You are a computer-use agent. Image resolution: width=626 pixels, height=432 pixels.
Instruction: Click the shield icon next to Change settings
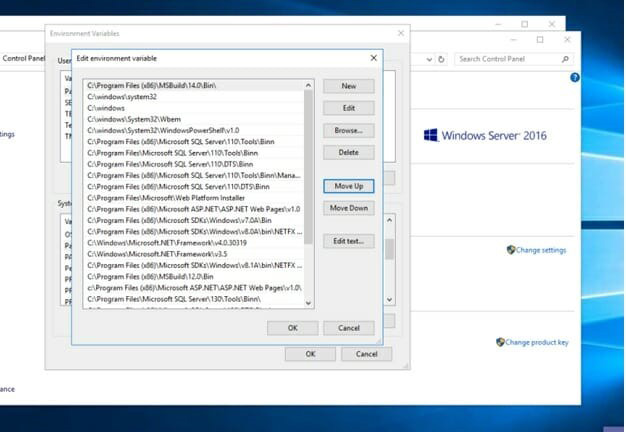[511, 250]
